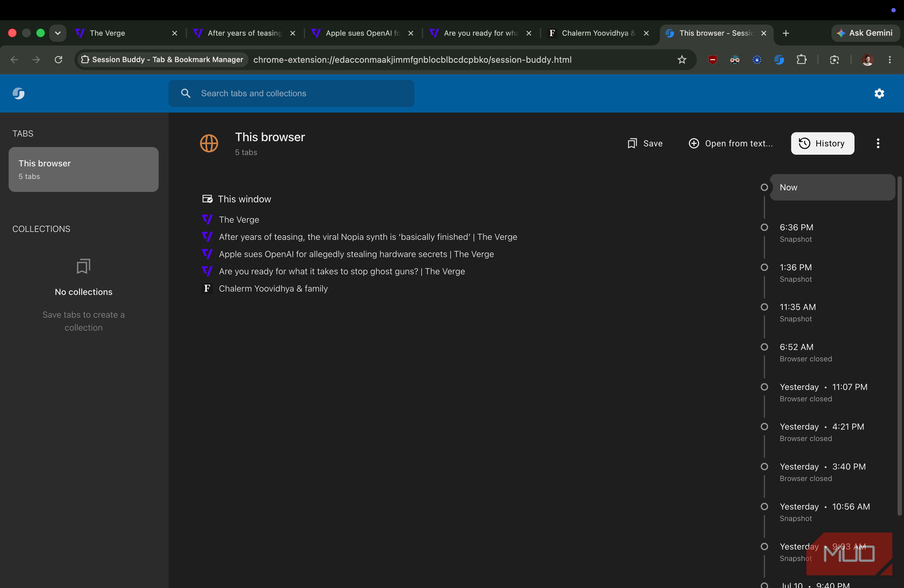
Task: Click the This window heading
Action: [x=244, y=199]
